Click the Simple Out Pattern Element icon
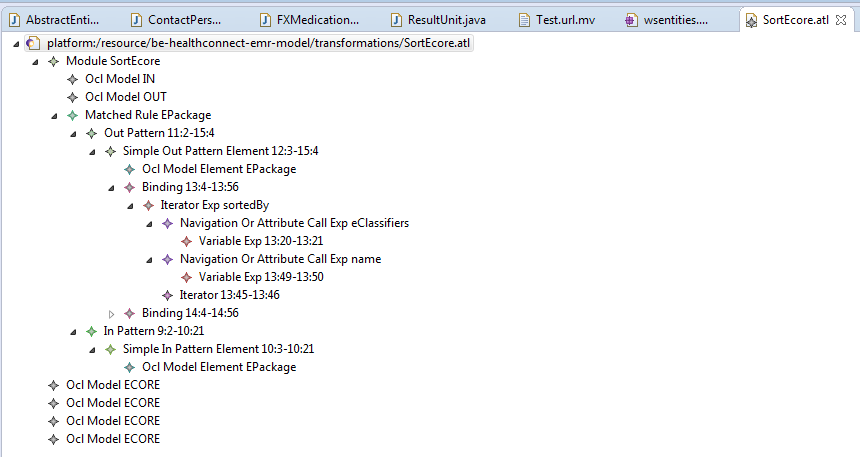 [110, 151]
